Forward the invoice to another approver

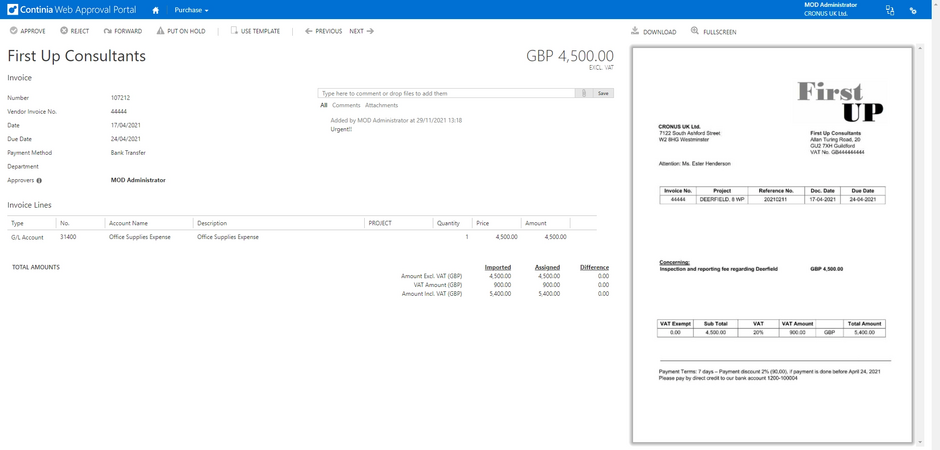123,31
